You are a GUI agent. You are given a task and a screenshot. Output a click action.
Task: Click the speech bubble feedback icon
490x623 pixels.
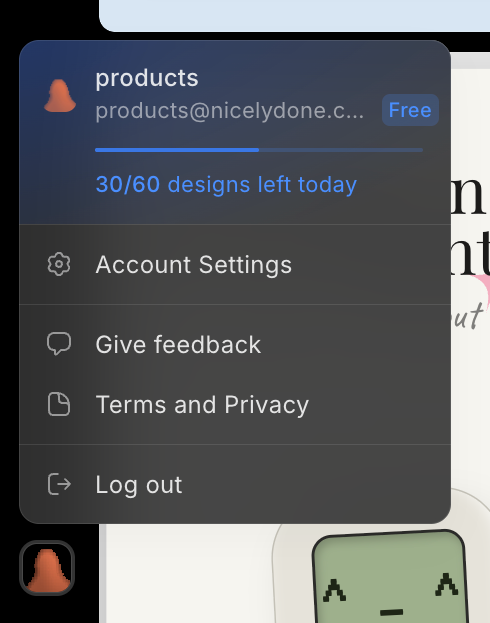59,344
